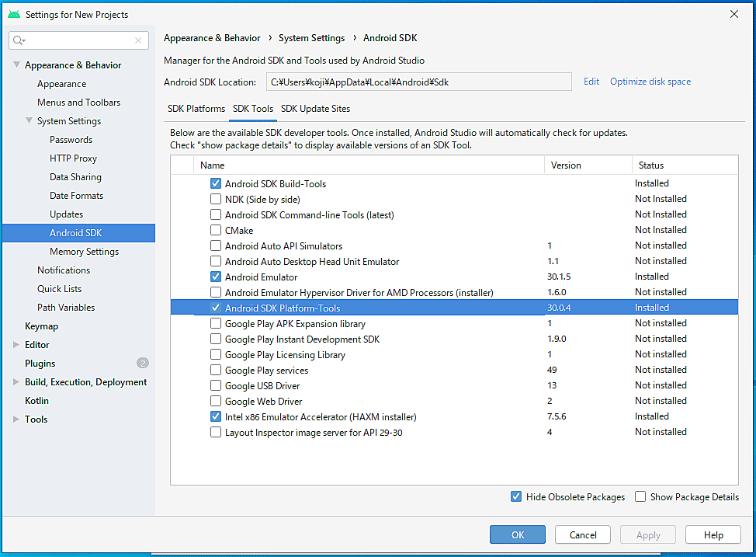Switch to the SDK Platforms tab
This screenshot has height=557, width=756.
click(196, 109)
